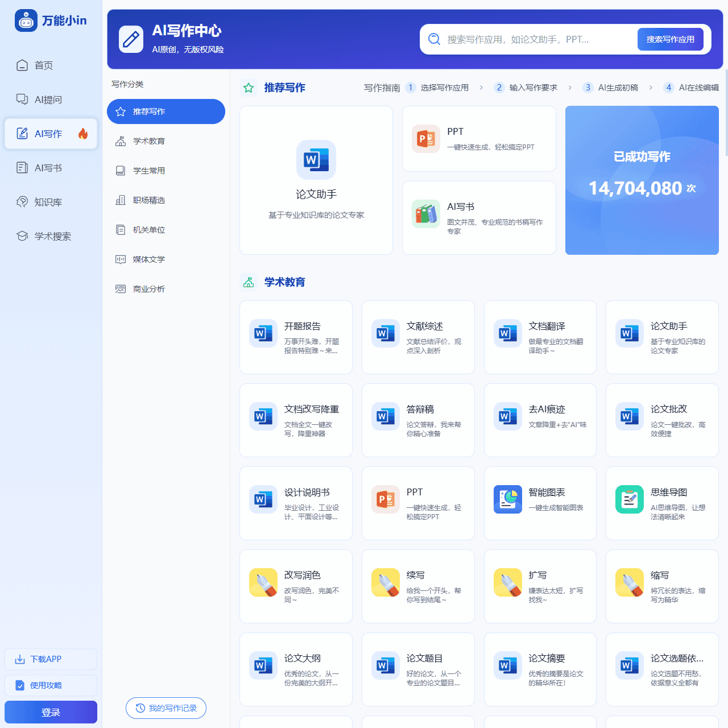This screenshot has height=728, width=728.
Task: Click the magnifier icon in search box
Action: coord(434,39)
